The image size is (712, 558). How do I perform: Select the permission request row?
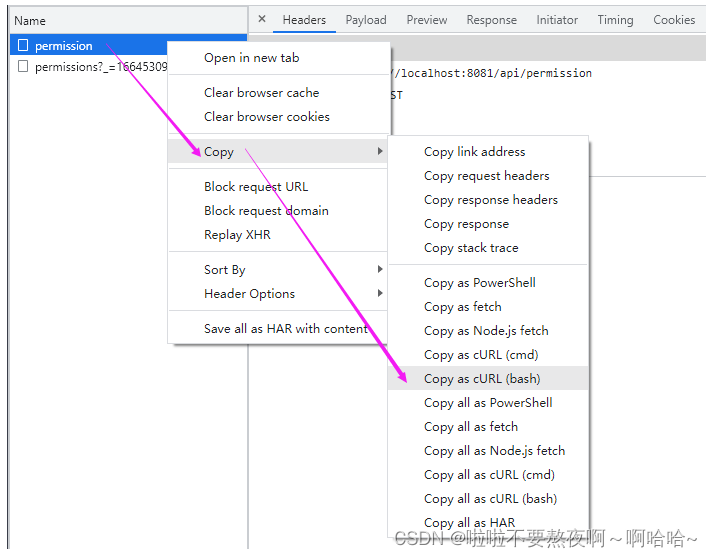click(x=89, y=45)
